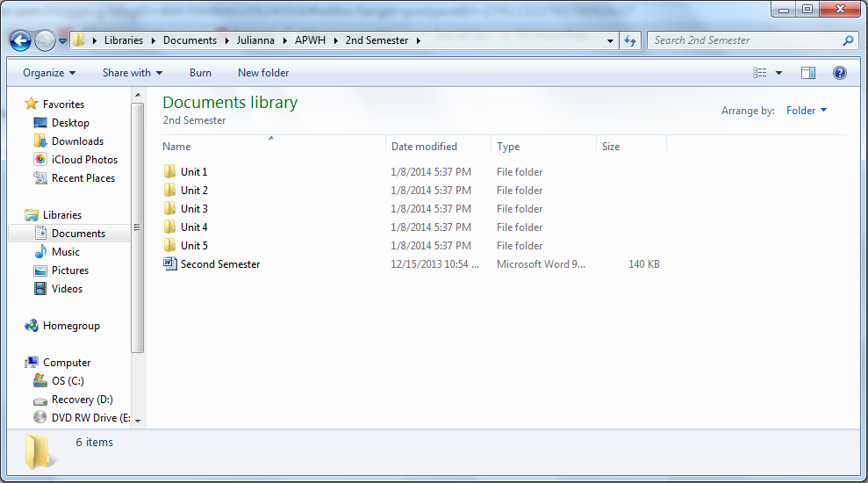Click the APWH breadcrumb in address bar

tap(310, 40)
